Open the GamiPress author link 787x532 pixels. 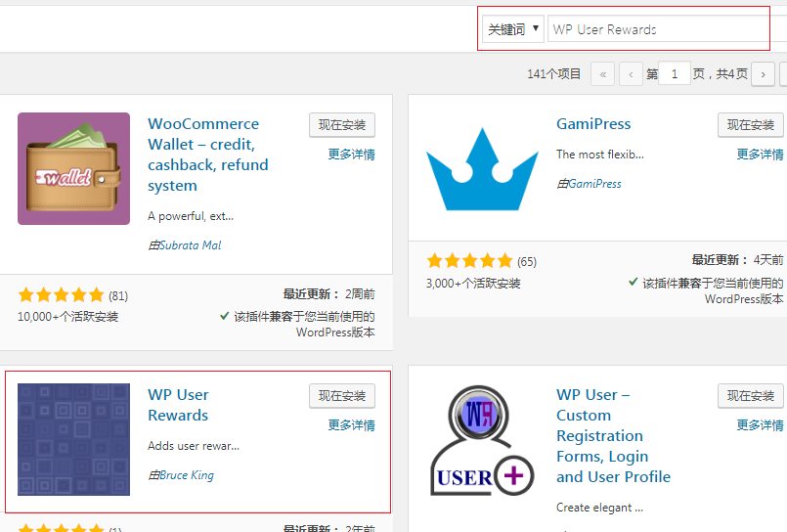click(594, 184)
